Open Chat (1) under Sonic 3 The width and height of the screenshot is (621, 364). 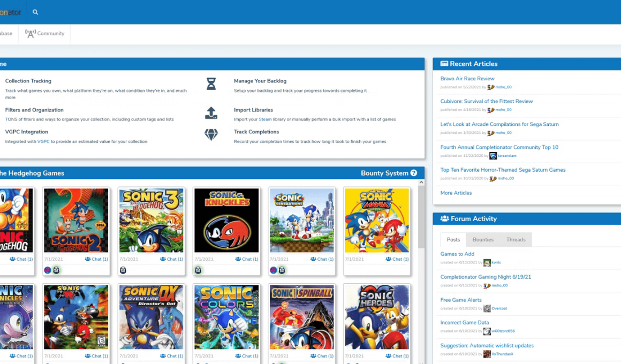pyautogui.click(x=171, y=259)
